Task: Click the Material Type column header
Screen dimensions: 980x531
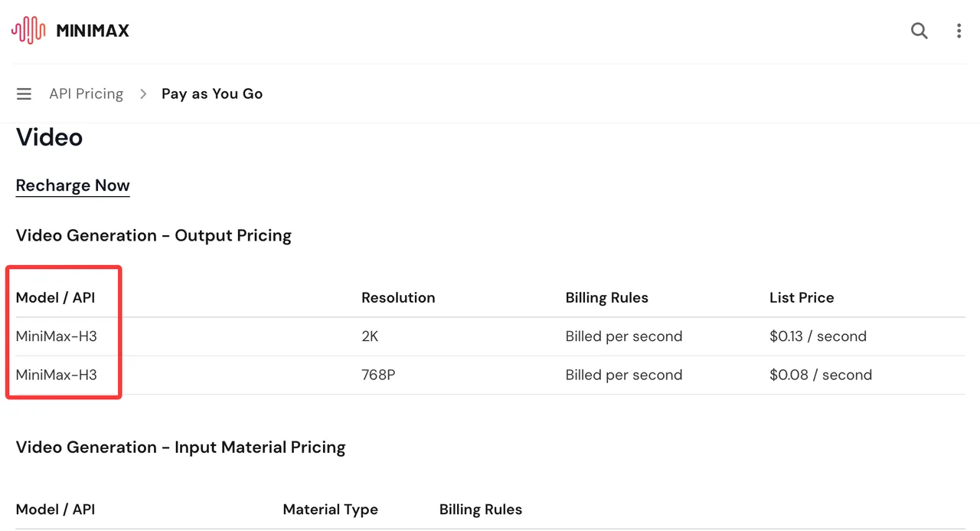Action: tap(331, 510)
